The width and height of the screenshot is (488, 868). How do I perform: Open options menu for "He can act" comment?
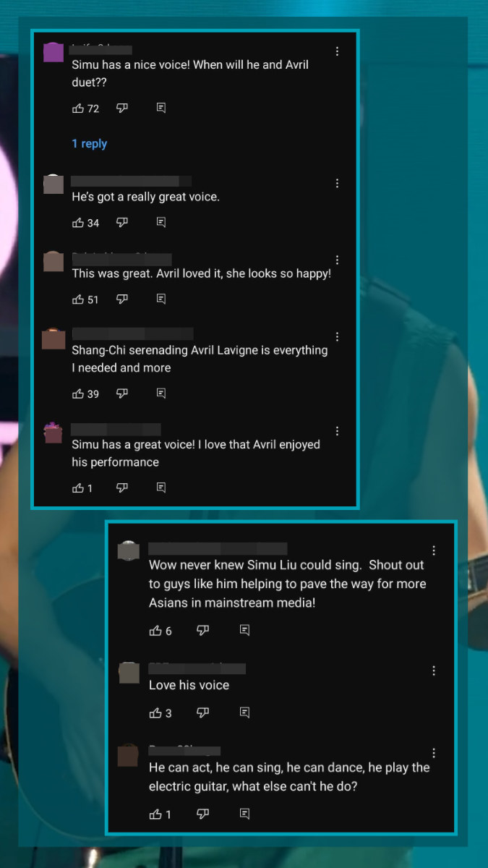click(x=434, y=753)
